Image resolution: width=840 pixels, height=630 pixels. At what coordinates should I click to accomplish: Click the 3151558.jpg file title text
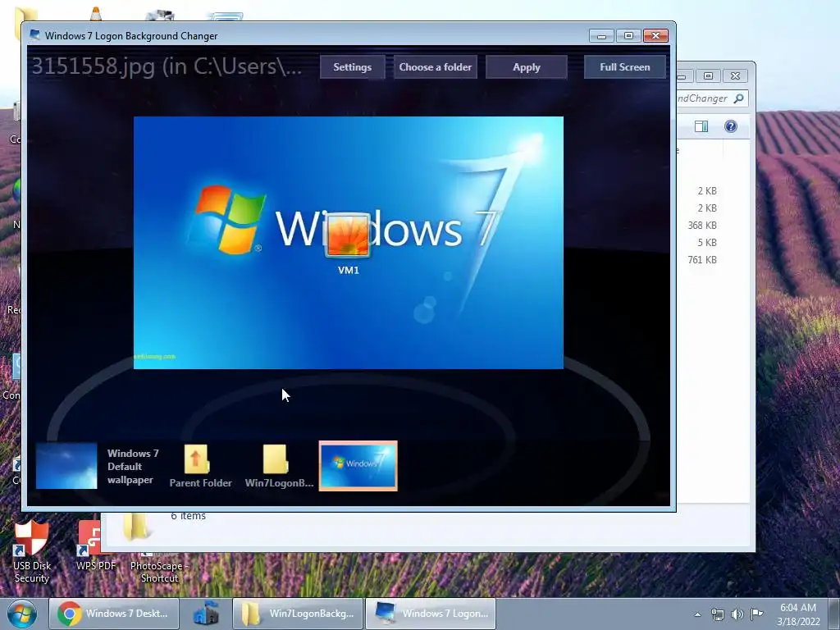166,66
